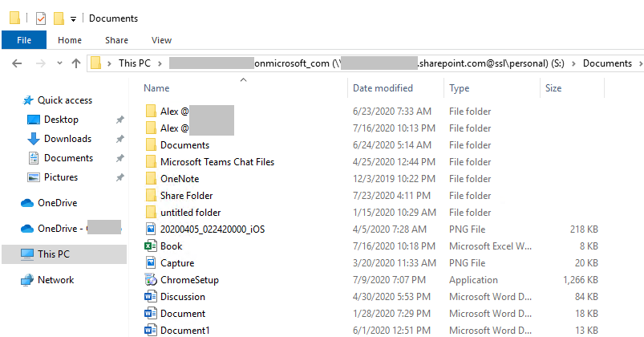The width and height of the screenshot is (644, 337).
Task: Expand chevron before Documents breadcrumb
Action: pyautogui.click(x=573, y=63)
